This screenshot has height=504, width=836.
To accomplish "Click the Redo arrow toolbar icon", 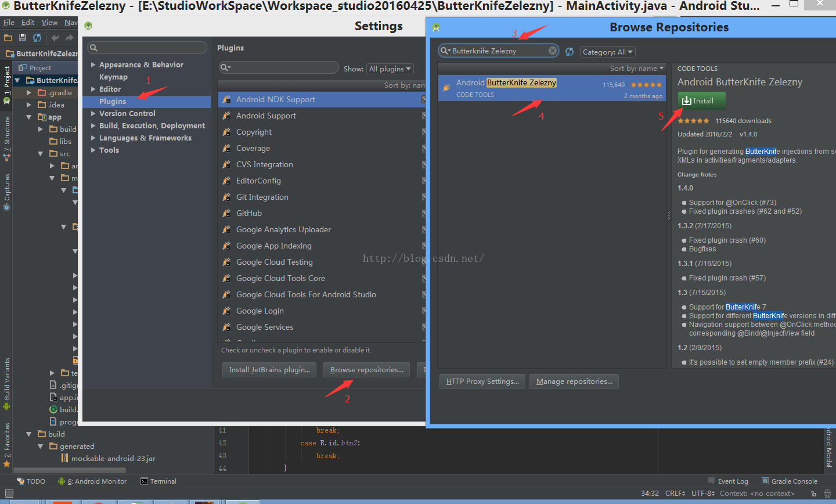I will pos(70,38).
